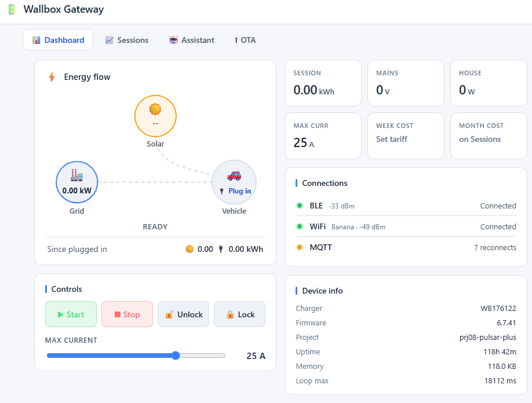Click the lightning bolt icon beside Energy flow
Image resolution: width=532 pixels, height=403 pixels.
coord(52,77)
